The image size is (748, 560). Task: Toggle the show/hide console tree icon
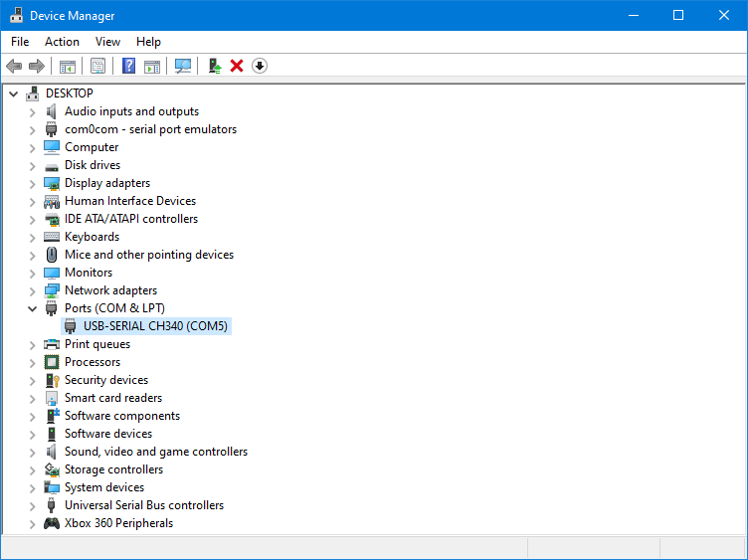(x=68, y=66)
